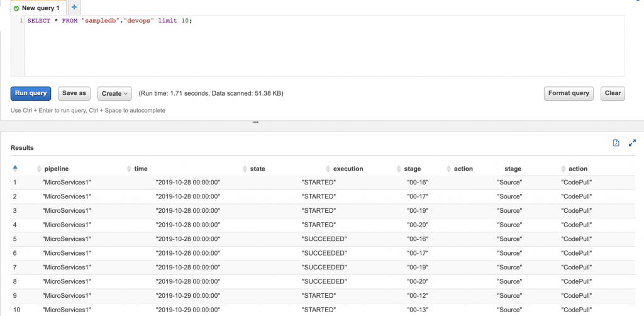Screen dimensions: 644x316
Task: Click the timestamp cell in row 9
Action: coord(187,295)
